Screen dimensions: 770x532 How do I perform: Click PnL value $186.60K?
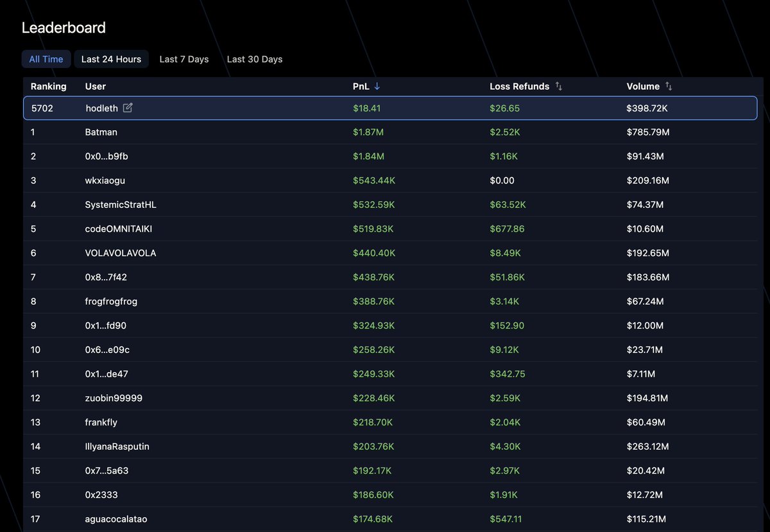click(x=373, y=495)
